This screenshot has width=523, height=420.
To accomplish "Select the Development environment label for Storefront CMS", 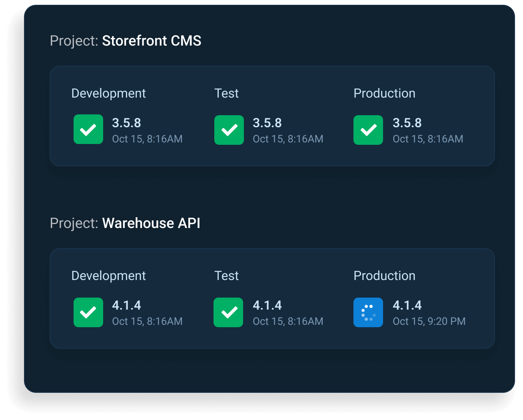I will click(x=108, y=93).
